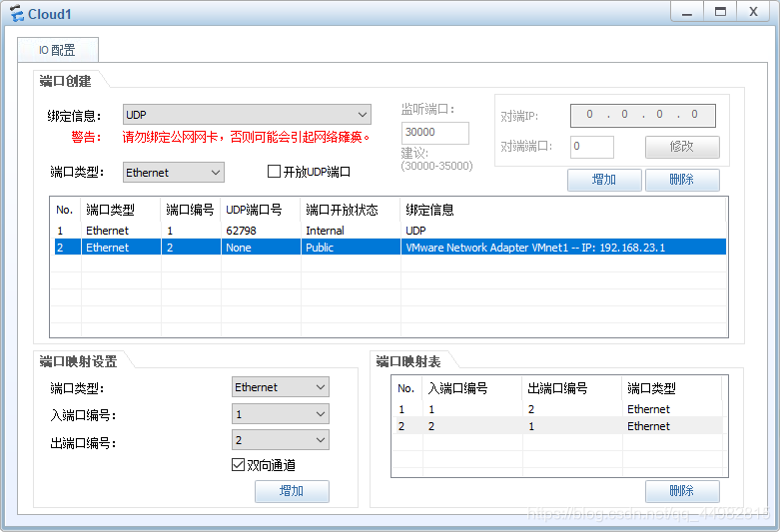The width and height of the screenshot is (780, 532).
Task: Enable the 开放UDP端口 checkbox
Action: tap(274, 172)
